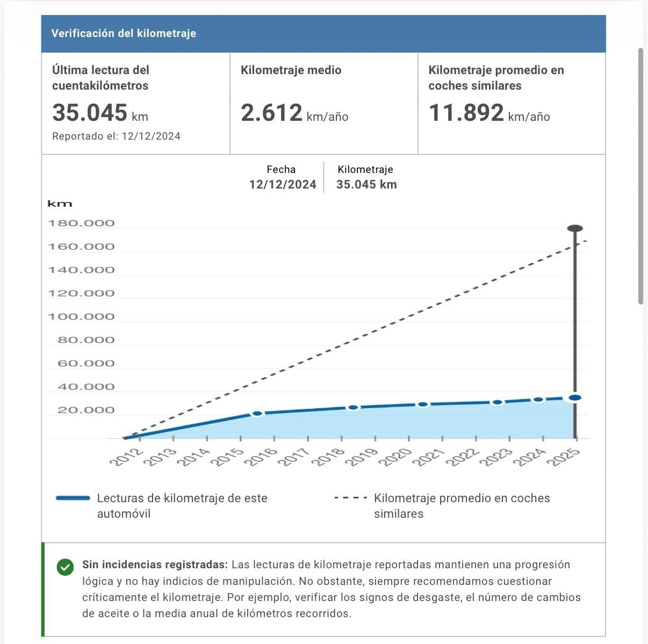Click the 'Verificación del kilometraje' header
Image resolution: width=648 pixels, height=644 pixels.
pos(124,33)
